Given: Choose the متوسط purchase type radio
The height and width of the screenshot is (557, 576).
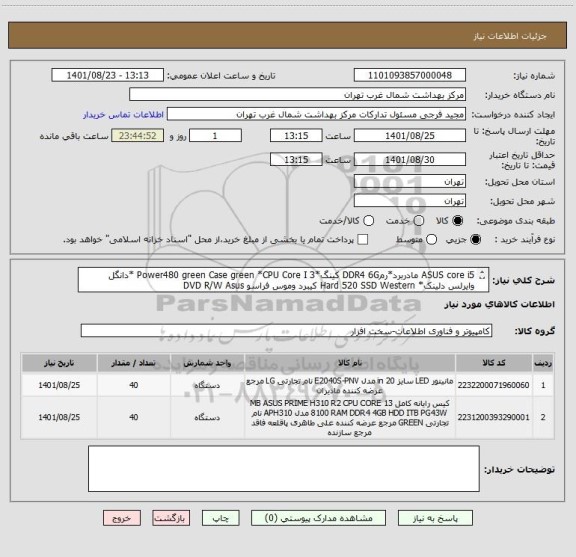Looking at the screenshot, I should click(x=431, y=240).
